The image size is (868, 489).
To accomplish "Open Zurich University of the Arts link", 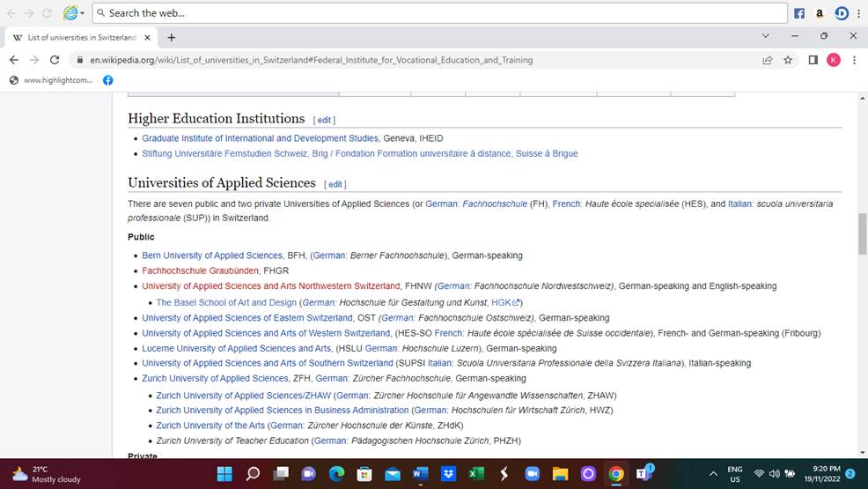I will [210, 426].
